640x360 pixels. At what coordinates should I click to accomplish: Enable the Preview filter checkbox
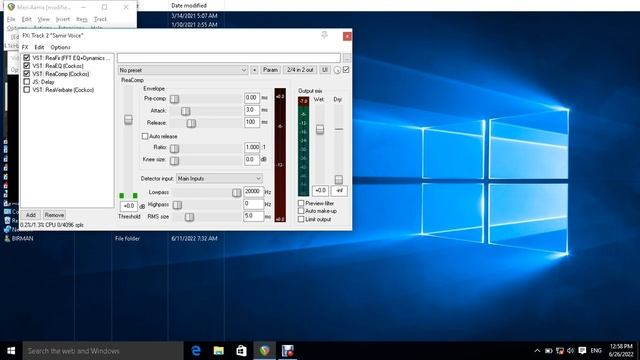click(x=301, y=203)
